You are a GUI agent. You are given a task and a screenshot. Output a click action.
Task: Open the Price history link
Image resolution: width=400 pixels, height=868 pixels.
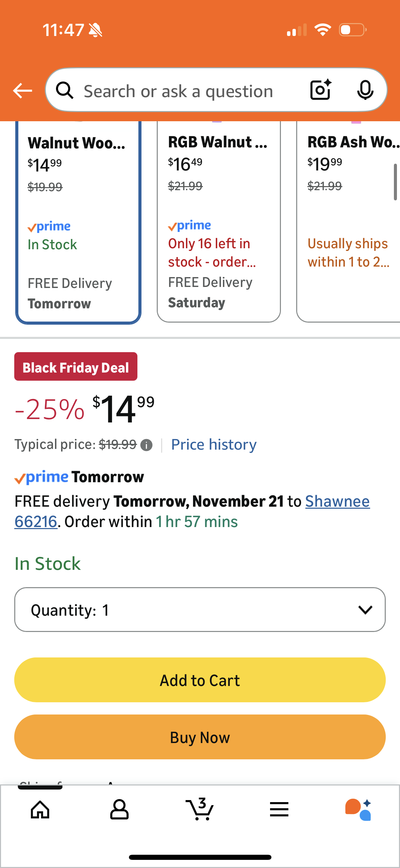pyautogui.click(x=214, y=445)
